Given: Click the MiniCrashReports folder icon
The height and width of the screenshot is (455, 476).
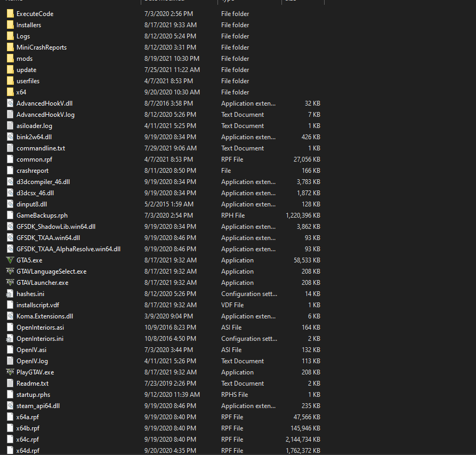Looking at the screenshot, I should click(10, 47).
